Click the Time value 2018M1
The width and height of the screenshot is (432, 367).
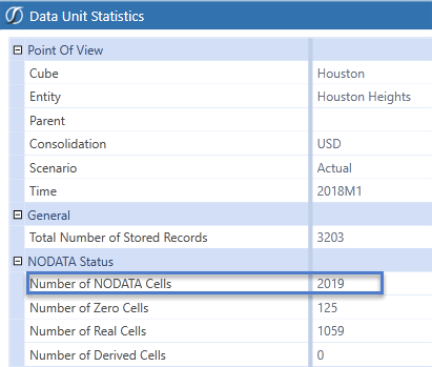[339, 191]
